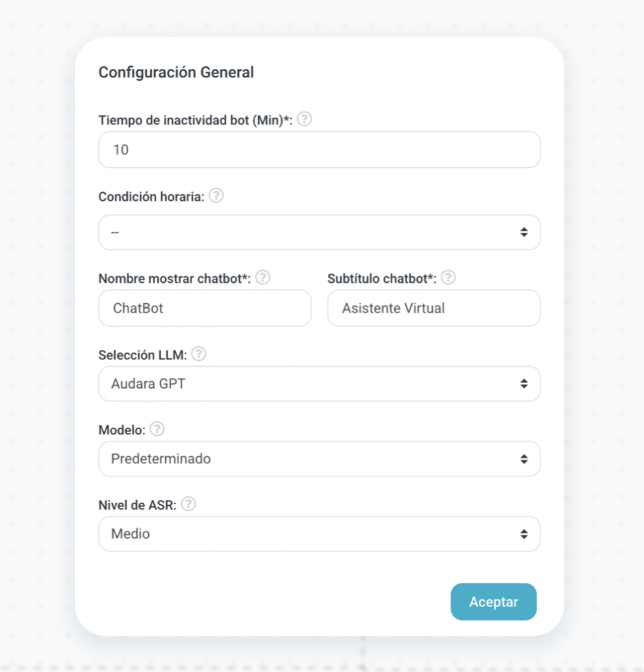644x672 pixels.
Task: Click the Modelo label text
Action: [122, 430]
